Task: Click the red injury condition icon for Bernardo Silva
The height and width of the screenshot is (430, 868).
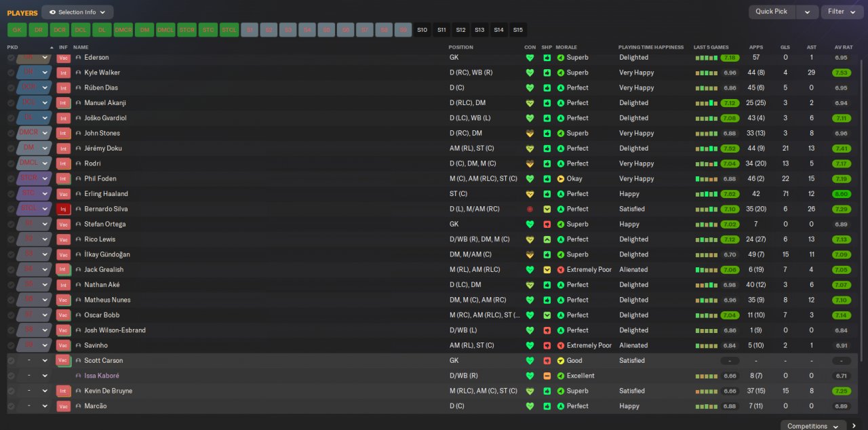Action: pos(530,209)
